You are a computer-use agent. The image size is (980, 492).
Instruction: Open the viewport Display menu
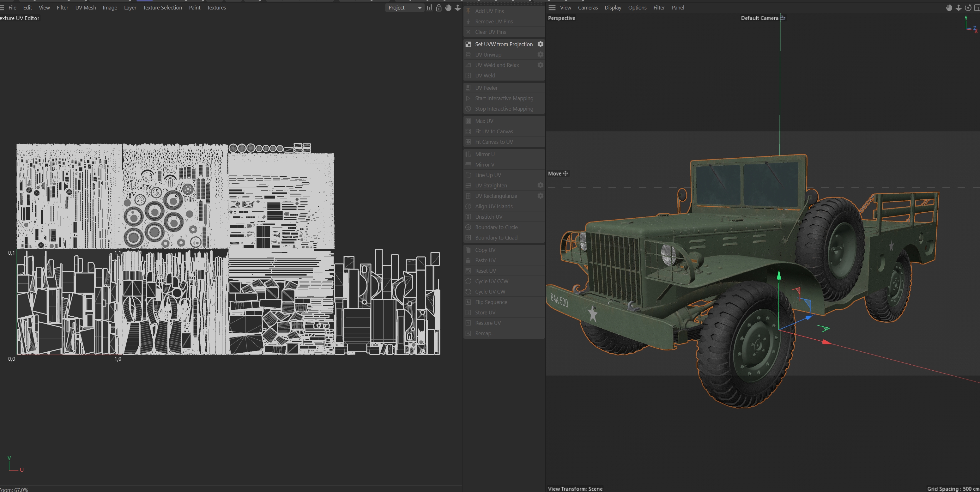613,8
